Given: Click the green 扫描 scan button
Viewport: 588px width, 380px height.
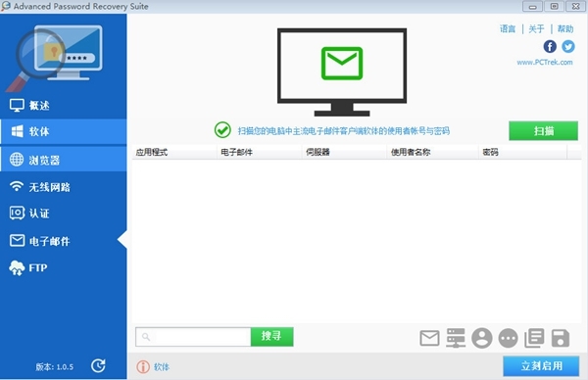Looking at the screenshot, I should pyautogui.click(x=543, y=131).
